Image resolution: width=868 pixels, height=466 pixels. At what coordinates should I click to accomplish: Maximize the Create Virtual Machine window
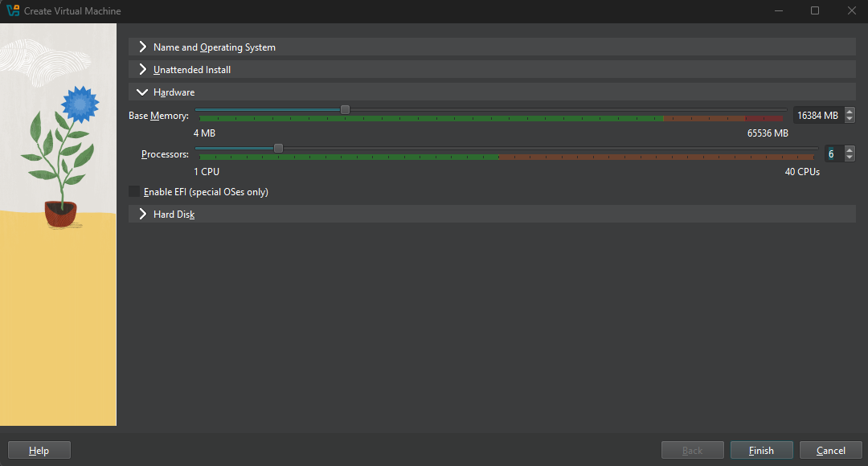click(815, 11)
